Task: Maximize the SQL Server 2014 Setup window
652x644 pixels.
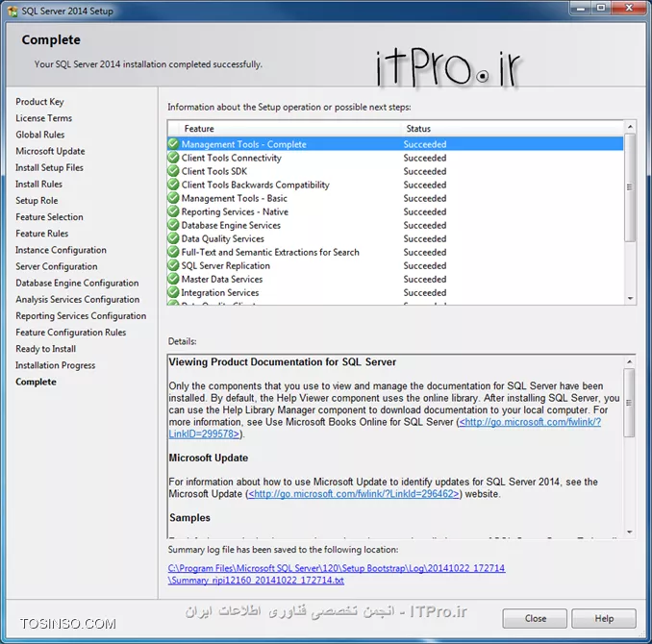Action: 601,8
